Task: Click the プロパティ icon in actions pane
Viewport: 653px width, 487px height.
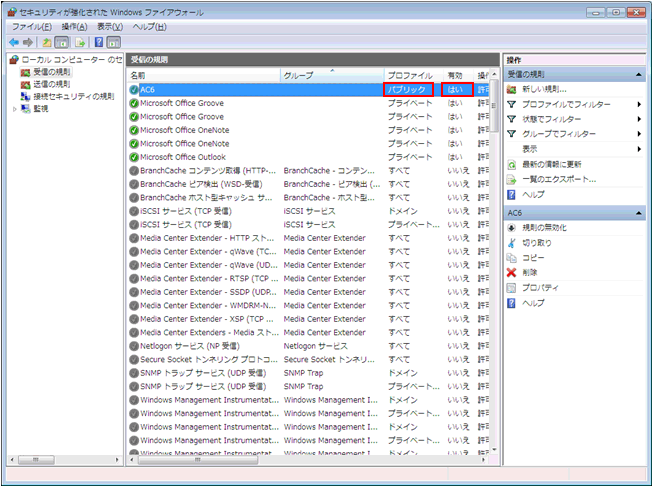Action: click(x=511, y=288)
